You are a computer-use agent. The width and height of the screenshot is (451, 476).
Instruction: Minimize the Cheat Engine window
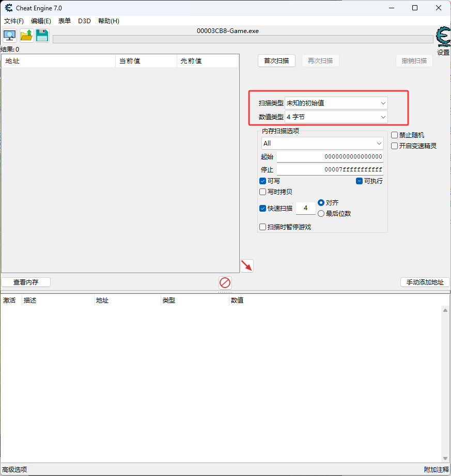392,8
